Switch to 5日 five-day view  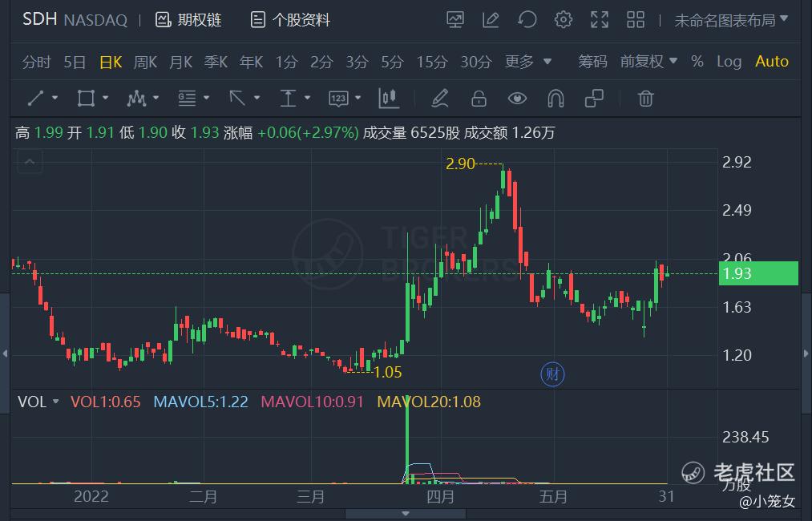click(x=75, y=63)
